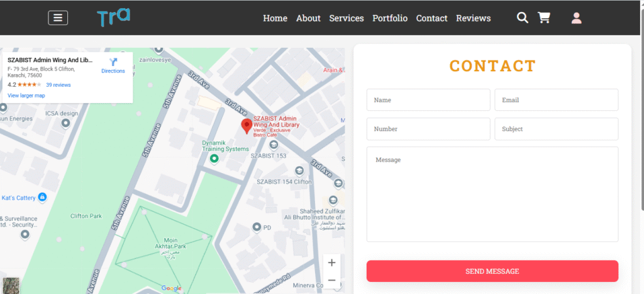This screenshot has height=294, width=644.
Task: Click into the Message text area
Action: coord(492,194)
